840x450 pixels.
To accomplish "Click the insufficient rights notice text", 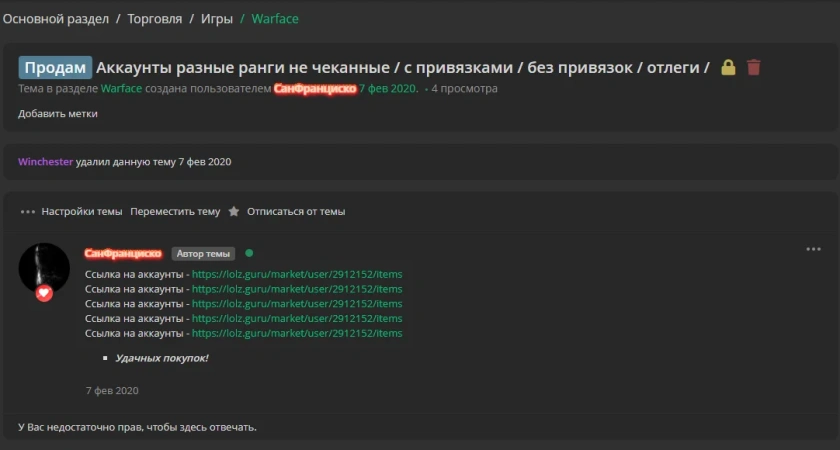I will point(137,427).
